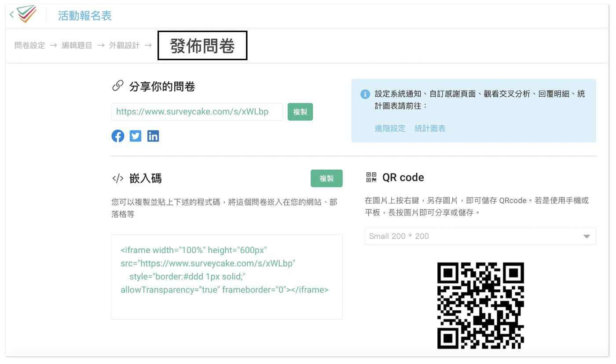Go to 問卷設定 step
This screenshot has width=616, height=364.
(30, 45)
